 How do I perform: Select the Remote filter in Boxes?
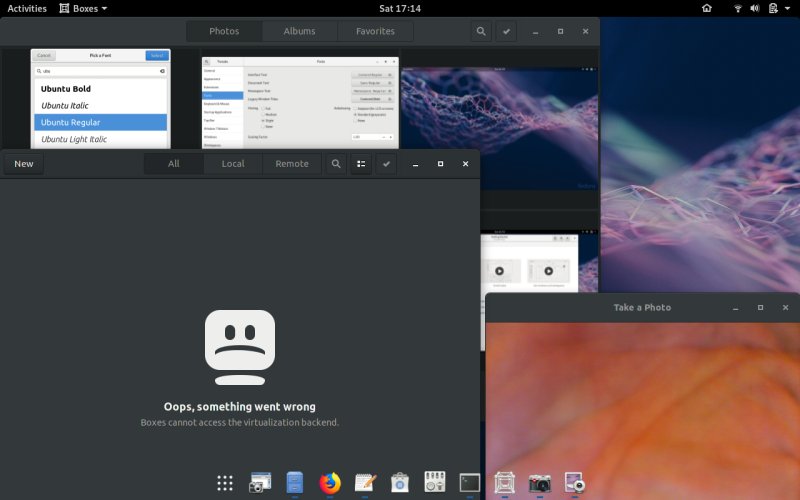[292, 164]
